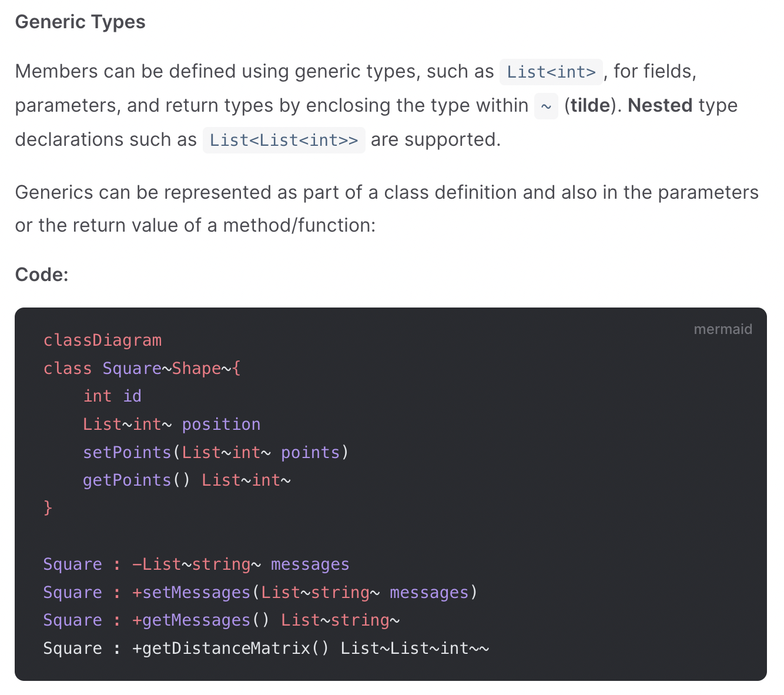Click the mermaid language label
The height and width of the screenshot is (695, 784).
click(723, 329)
